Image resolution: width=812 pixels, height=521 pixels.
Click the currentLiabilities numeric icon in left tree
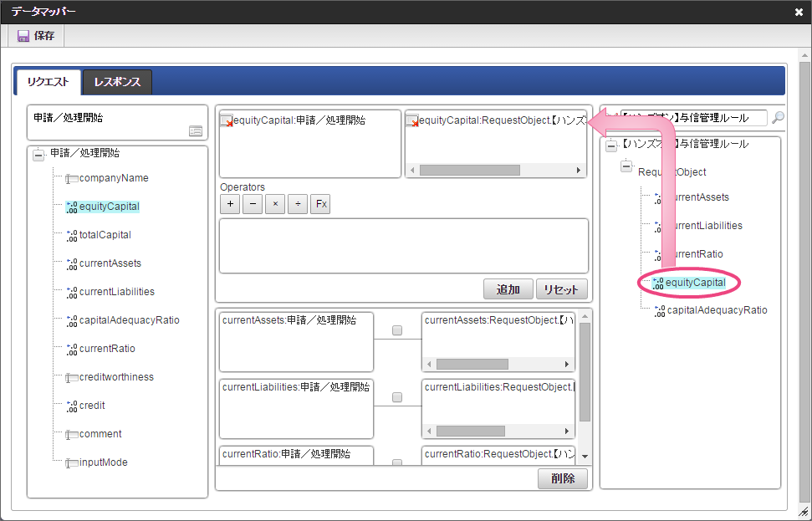coord(71,293)
